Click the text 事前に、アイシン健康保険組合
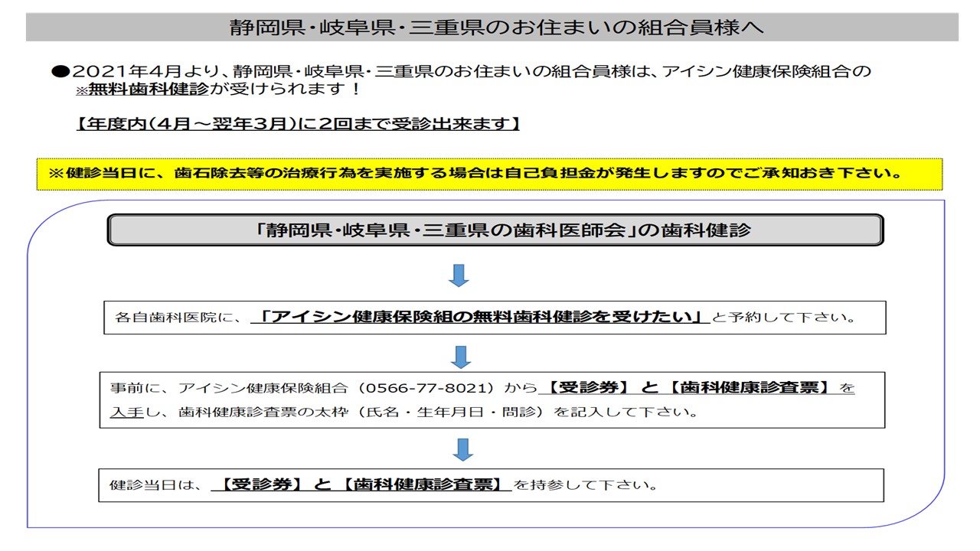980x551 pixels. pyautogui.click(x=229, y=389)
